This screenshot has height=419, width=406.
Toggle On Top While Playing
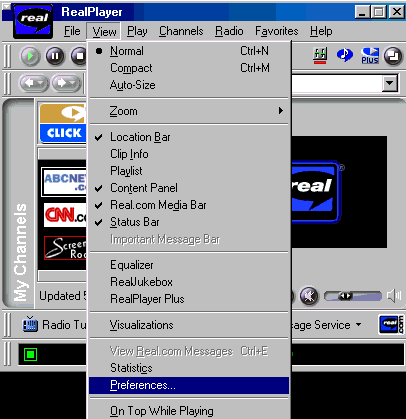point(189,411)
